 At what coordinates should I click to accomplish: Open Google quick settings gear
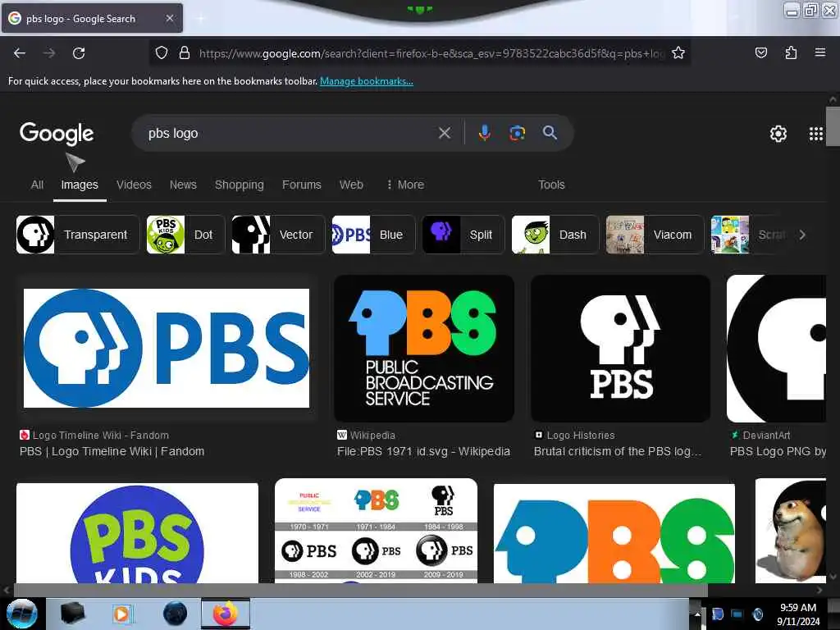[778, 134]
